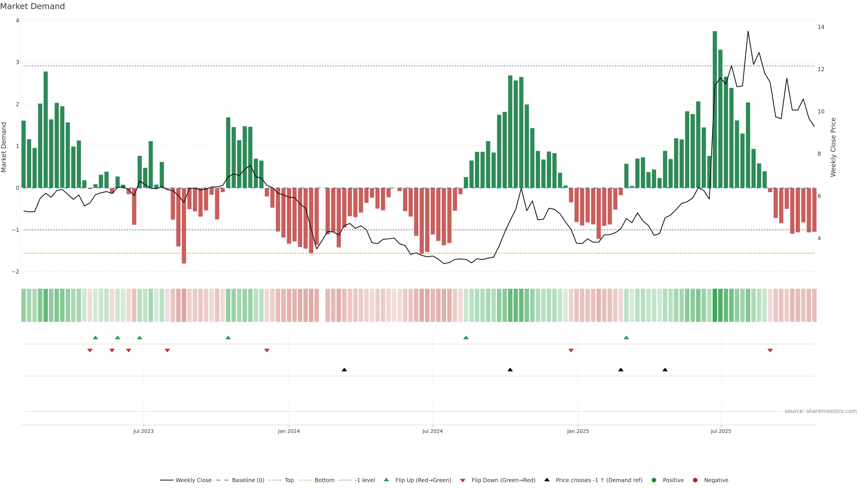The height and width of the screenshot is (488, 868).
Task: Click the rightmost green Flip Up triangle marker
Action: click(626, 338)
